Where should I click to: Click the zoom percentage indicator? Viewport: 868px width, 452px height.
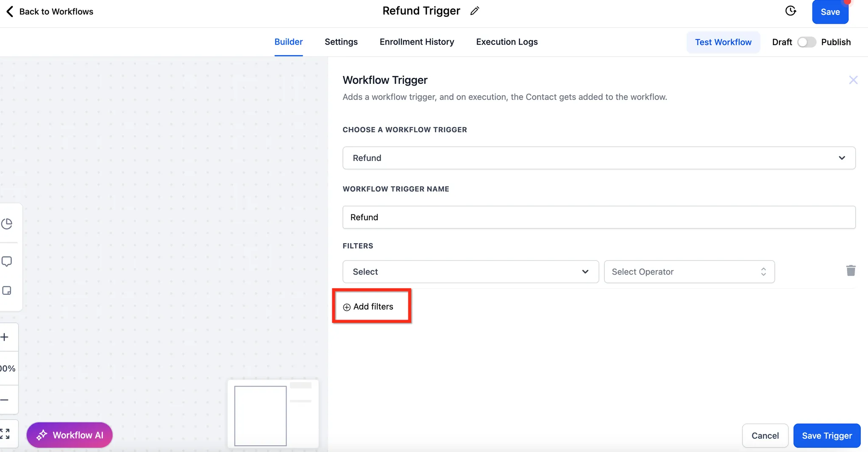[x=8, y=369]
